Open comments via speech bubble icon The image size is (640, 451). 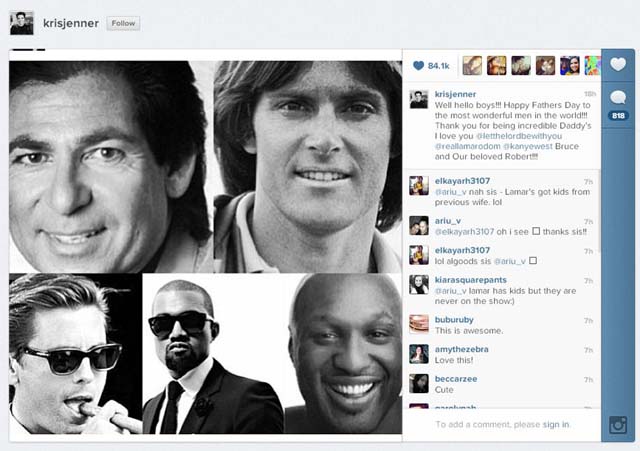pos(618,98)
